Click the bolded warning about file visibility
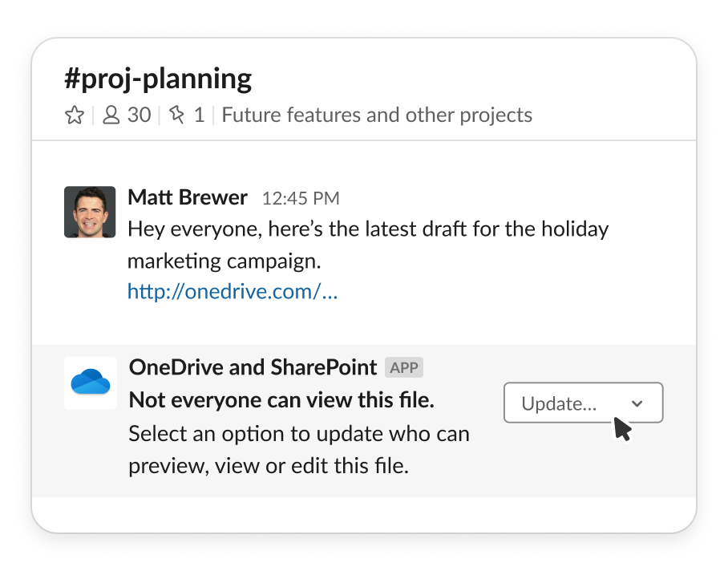The image size is (728, 571). click(x=281, y=399)
